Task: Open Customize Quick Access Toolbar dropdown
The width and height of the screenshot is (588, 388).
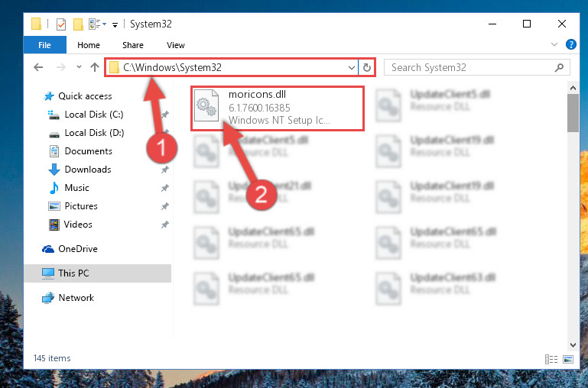Action: 115,24
